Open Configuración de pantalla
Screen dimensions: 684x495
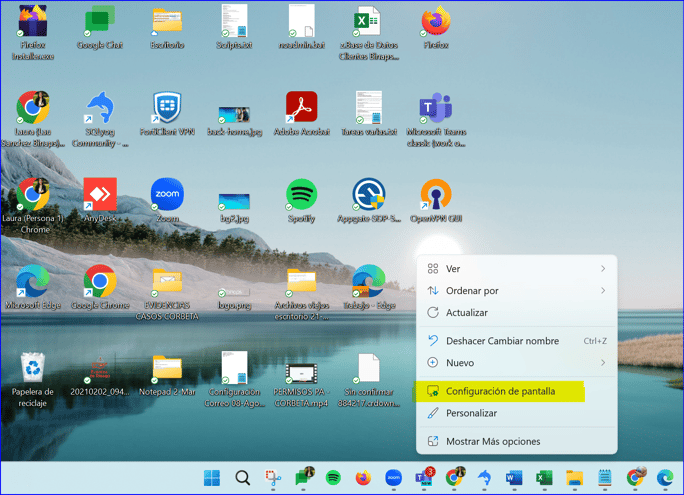click(517, 391)
